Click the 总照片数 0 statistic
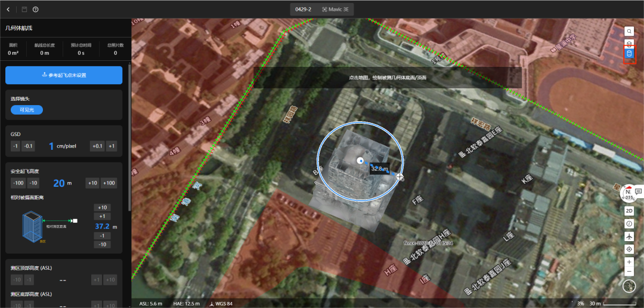Viewport: 644px width, 308px height. [116, 49]
